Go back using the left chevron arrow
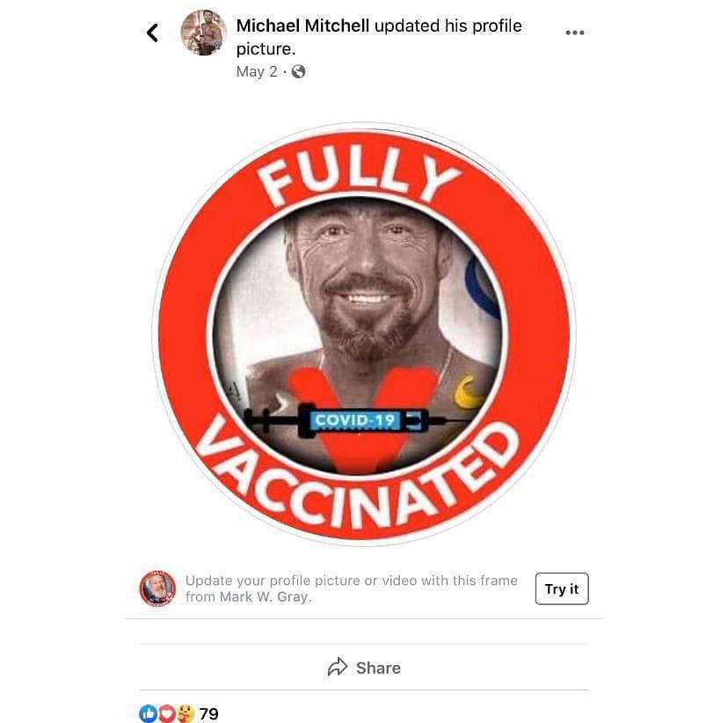The image size is (728, 723). coord(152,33)
